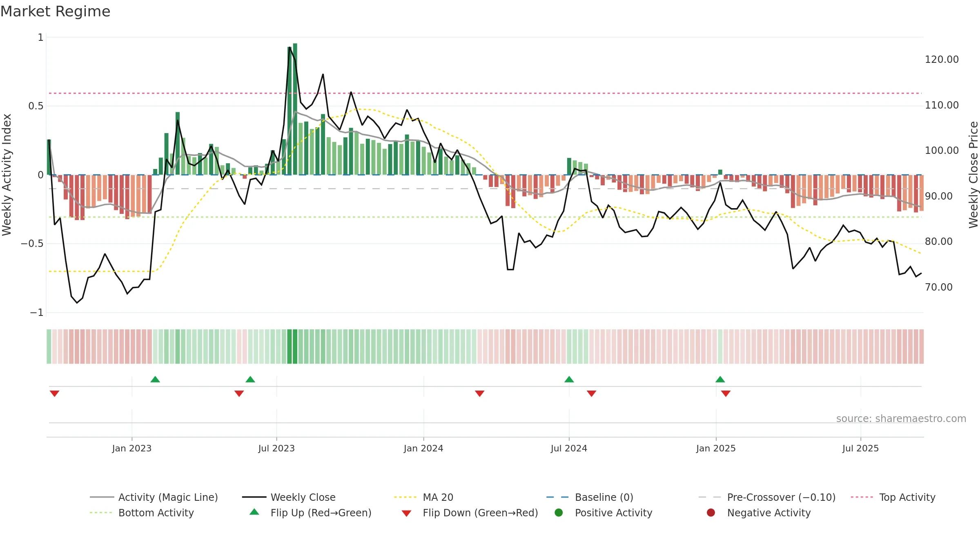Click the 90.00 price axis label
The image size is (980, 551).
tap(938, 196)
